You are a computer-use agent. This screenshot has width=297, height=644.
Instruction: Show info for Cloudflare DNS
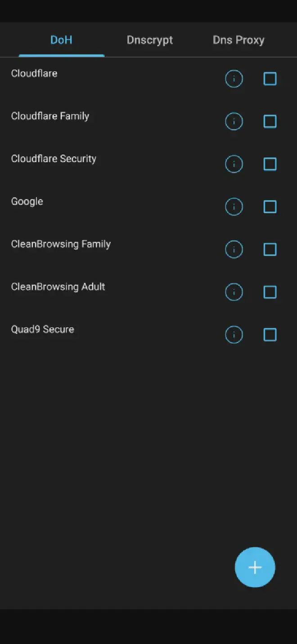[234, 79]
